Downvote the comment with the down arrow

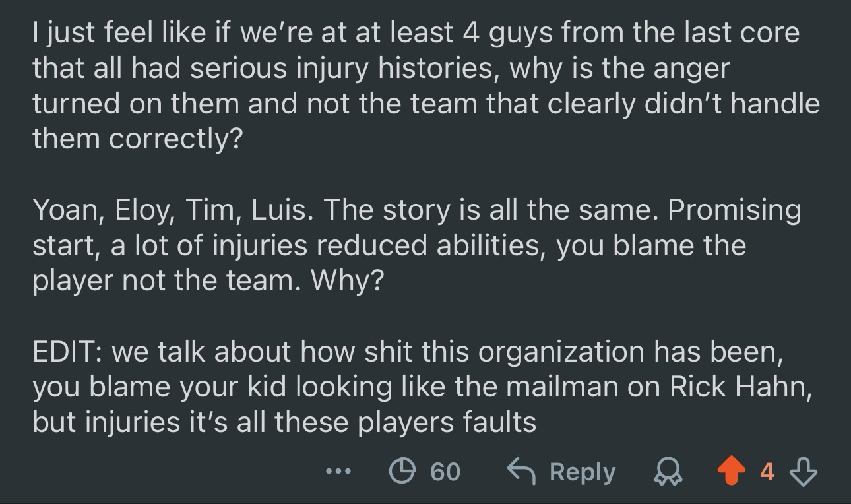804,471
